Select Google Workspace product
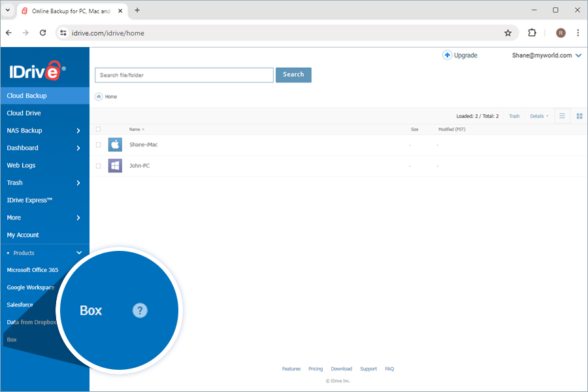Image resolution: width=588 pixels, height=392 pixels. pyautogui.click(x=30, y=287)
